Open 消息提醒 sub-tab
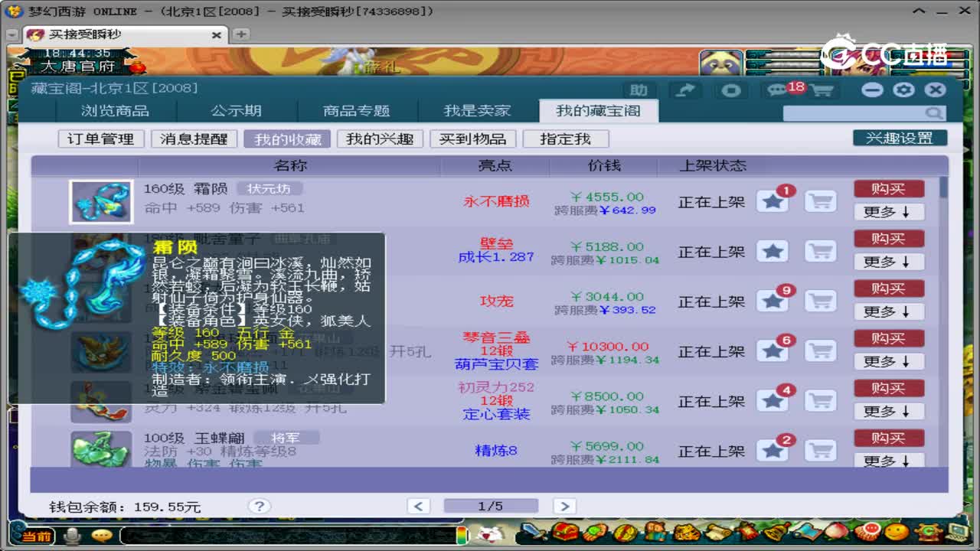This screenshot has height=551, width=980. [194, 139]
